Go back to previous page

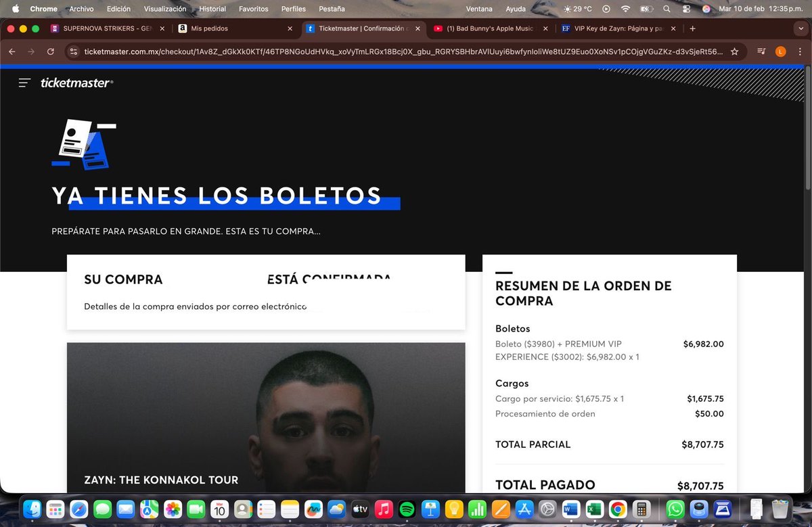[x=12, y=51]
